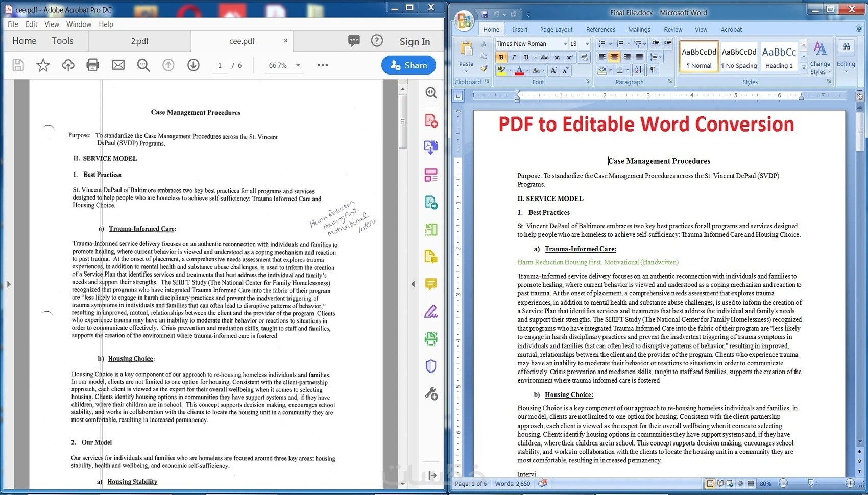Click Sign In in Acrobat
This screenshot has height=495, width=868.
click(415, 41)
